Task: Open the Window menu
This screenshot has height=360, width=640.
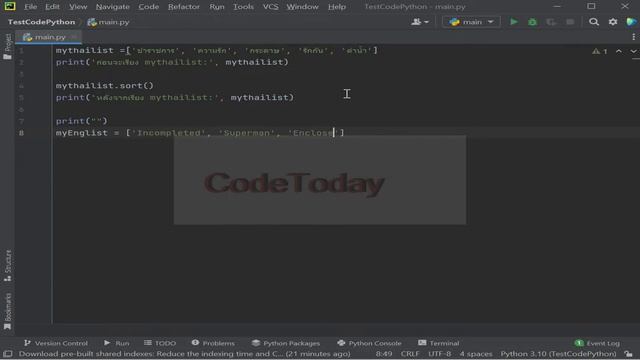Action: click(x=302, y=7)
